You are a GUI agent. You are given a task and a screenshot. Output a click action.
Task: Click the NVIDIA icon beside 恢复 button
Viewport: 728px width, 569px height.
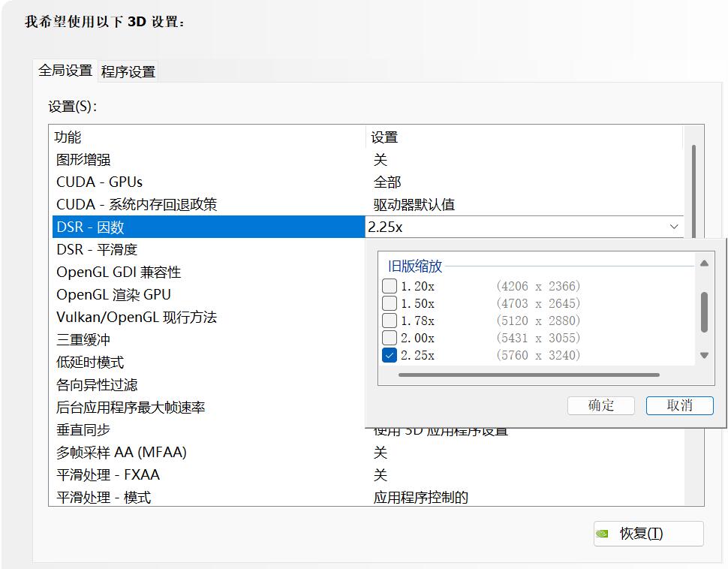603,534
